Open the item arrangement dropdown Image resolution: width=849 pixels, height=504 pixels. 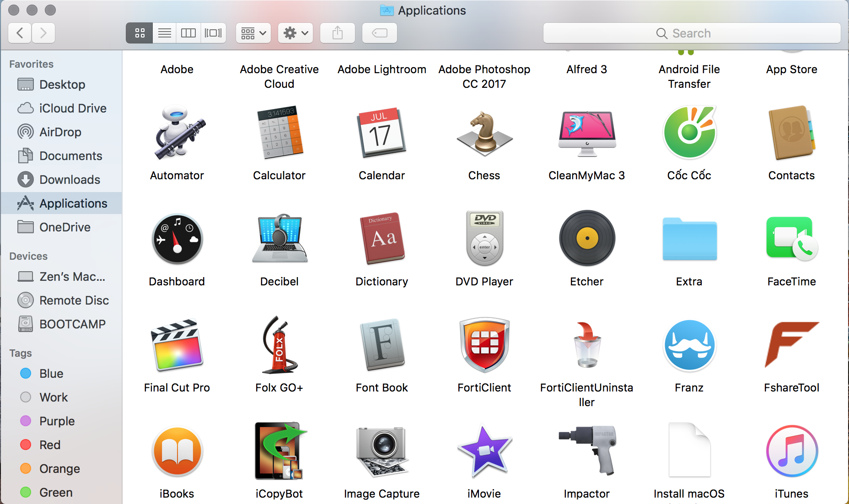click(x=253, y=33)
